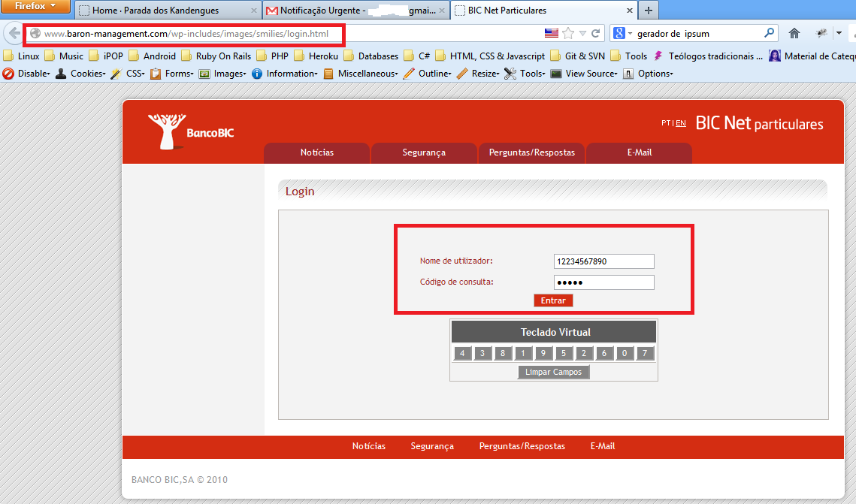
Task: Click the US flag icon in address bar
Action: 552,33
